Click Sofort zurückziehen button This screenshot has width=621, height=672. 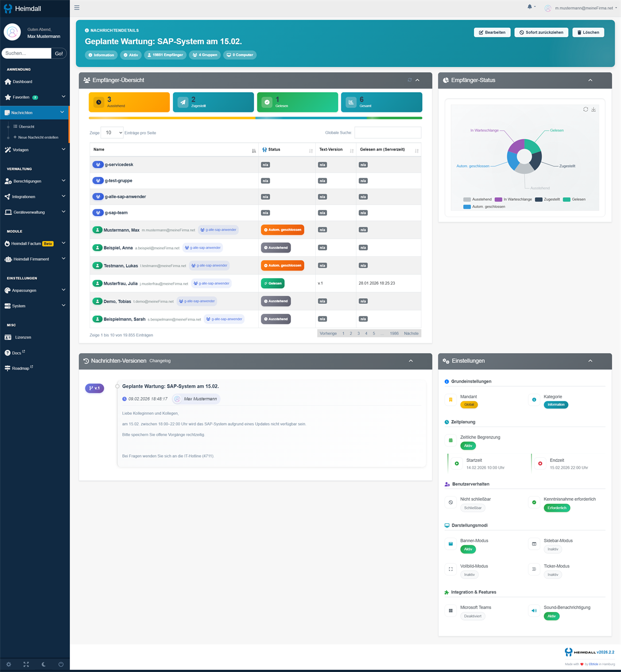click(x=541, y=32)
